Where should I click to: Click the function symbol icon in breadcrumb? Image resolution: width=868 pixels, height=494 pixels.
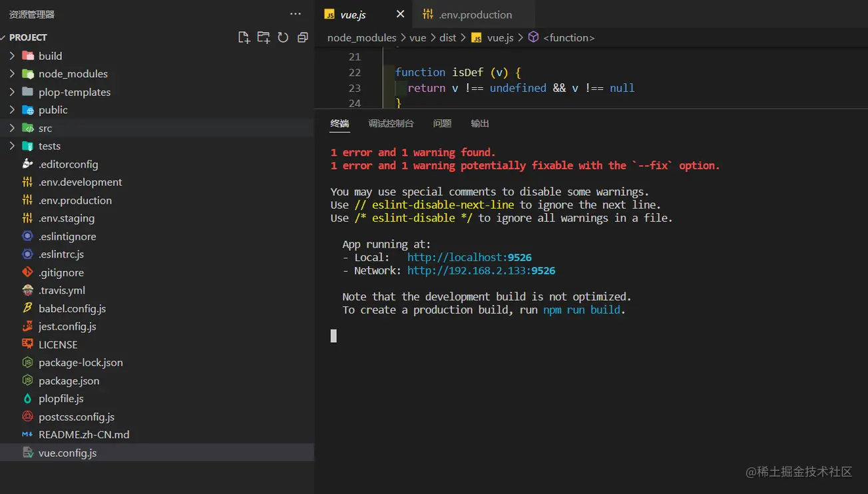click(533, 37)
